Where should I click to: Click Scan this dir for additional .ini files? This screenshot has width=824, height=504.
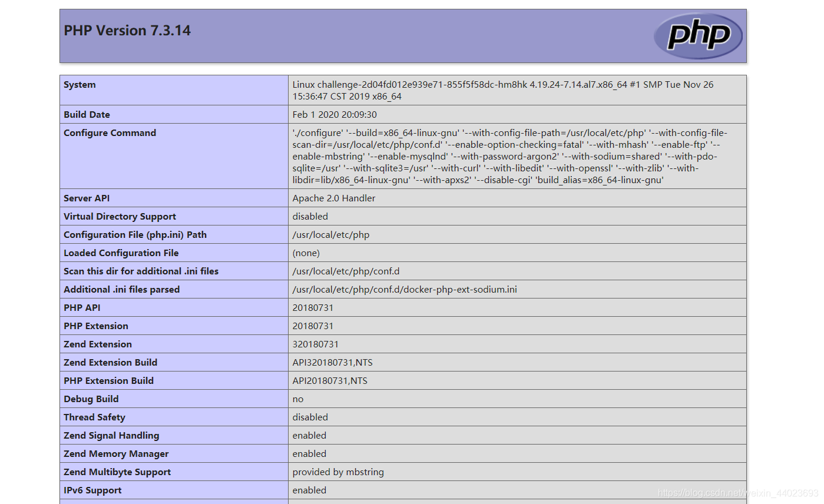[141, 271]
